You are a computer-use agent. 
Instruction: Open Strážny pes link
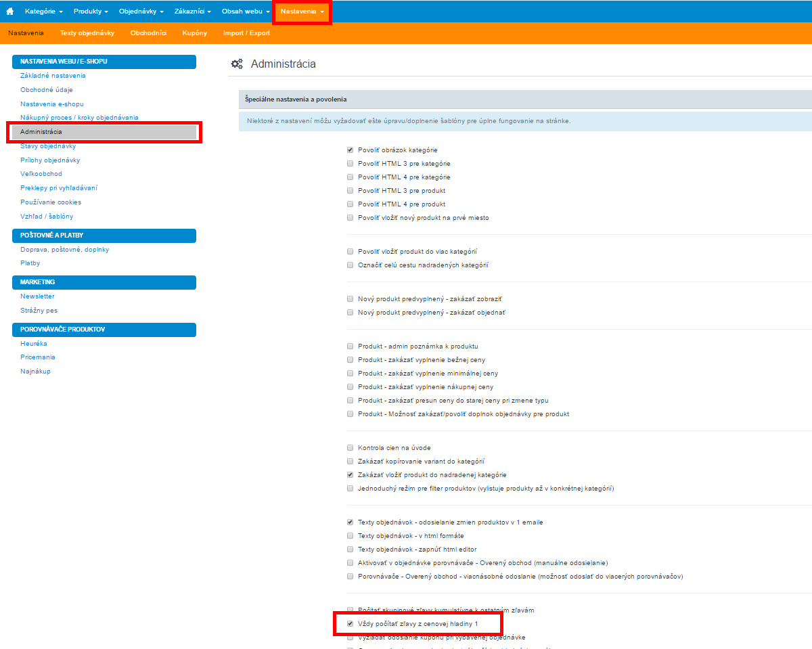(39, 311)
